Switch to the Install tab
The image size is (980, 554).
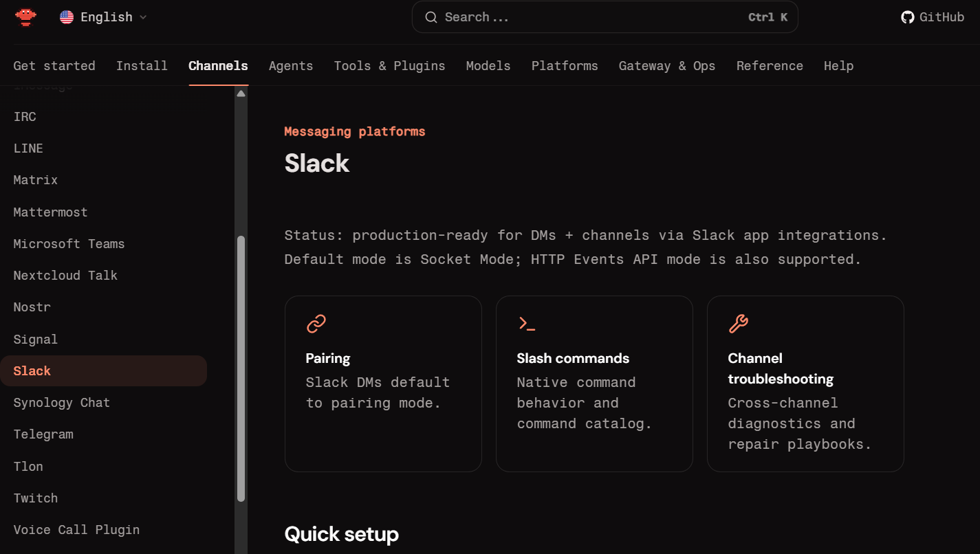(142, 66)
